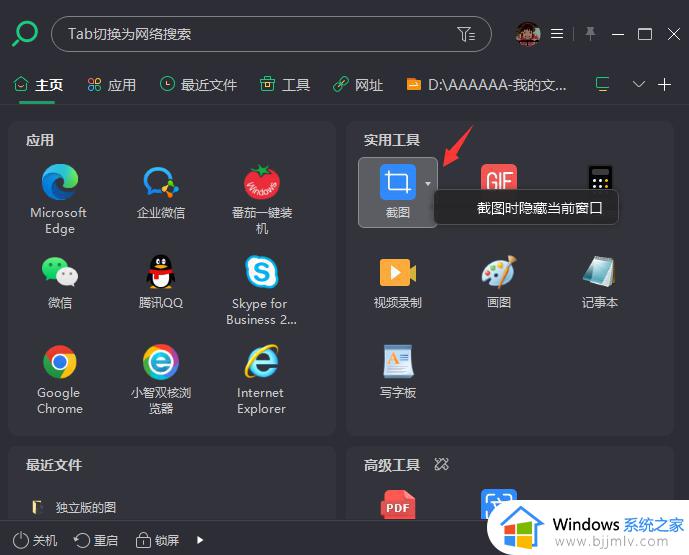Launch Internet Explorer
The width and height of the screenshot is (689, 555).
(x=261, y=380)
